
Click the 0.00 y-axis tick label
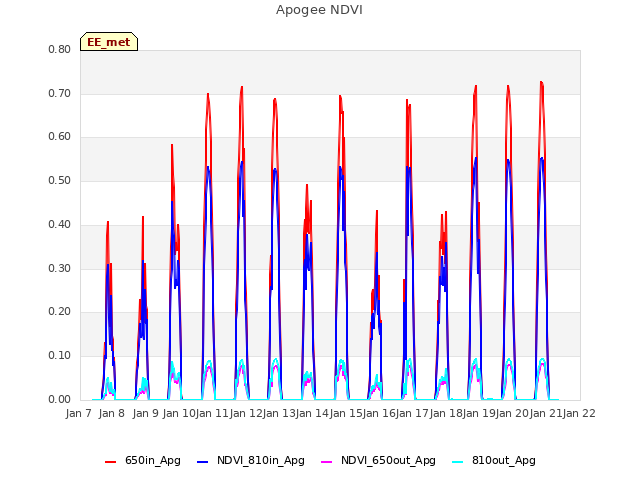[60, 400]
